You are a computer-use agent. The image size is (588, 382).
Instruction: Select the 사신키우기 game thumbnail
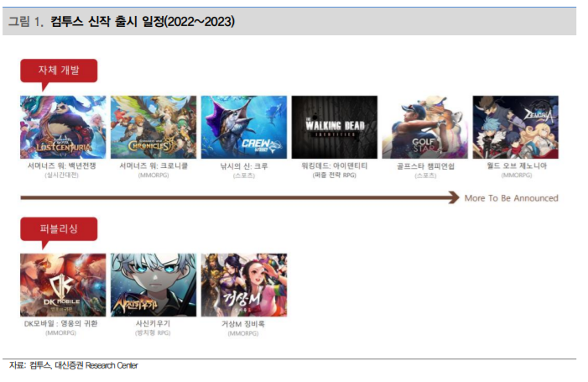154,285
